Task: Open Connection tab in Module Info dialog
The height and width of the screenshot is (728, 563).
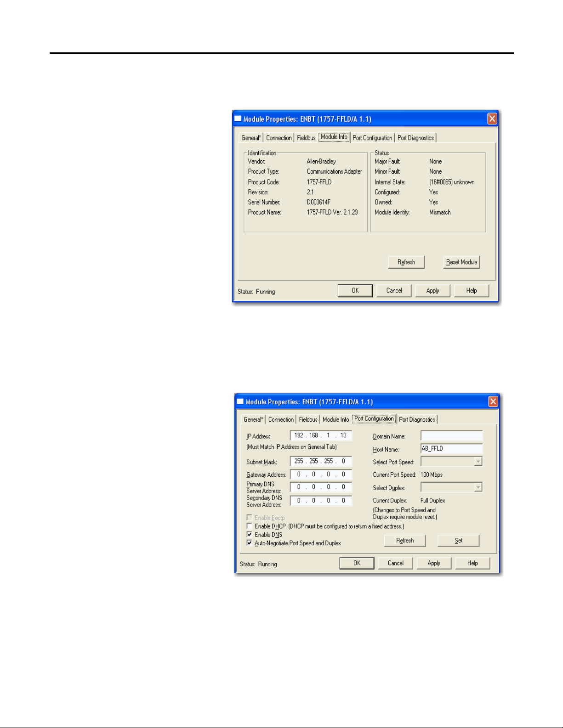Action: tap(279, 138)
